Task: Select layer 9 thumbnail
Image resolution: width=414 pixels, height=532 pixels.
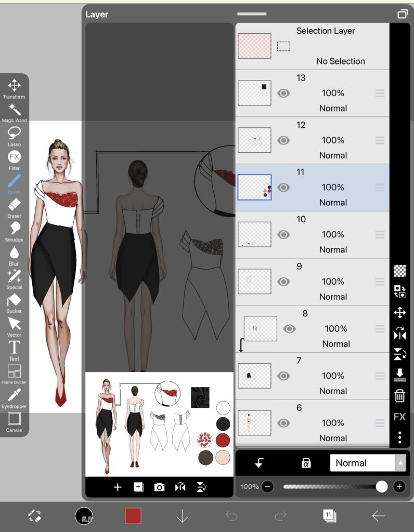Action: click(x=254, y=282)
